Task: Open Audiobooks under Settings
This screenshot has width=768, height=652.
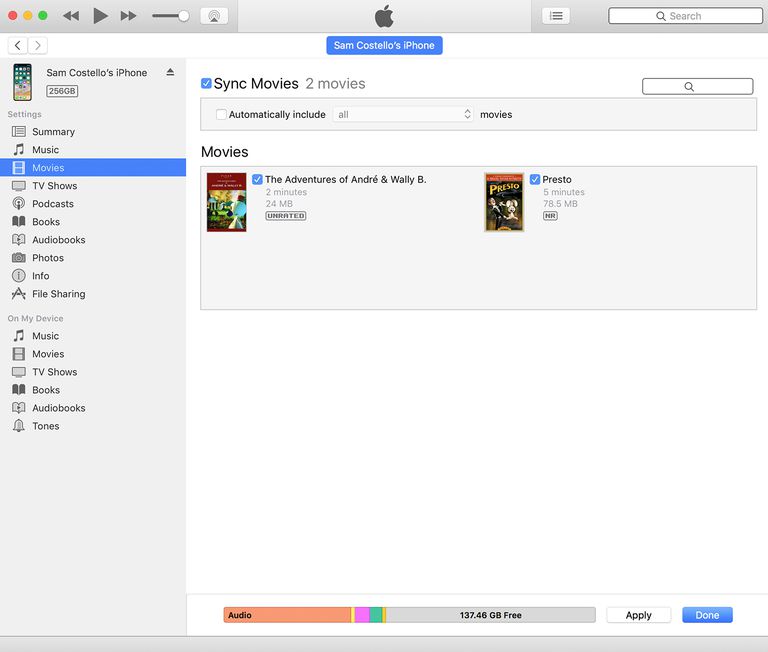Action: point(93,240)
